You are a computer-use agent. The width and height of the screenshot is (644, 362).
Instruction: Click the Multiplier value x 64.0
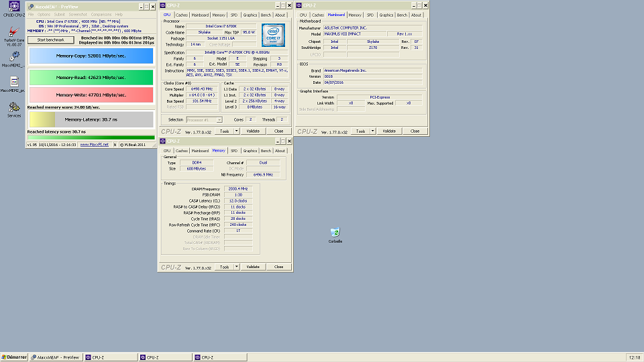202,95
